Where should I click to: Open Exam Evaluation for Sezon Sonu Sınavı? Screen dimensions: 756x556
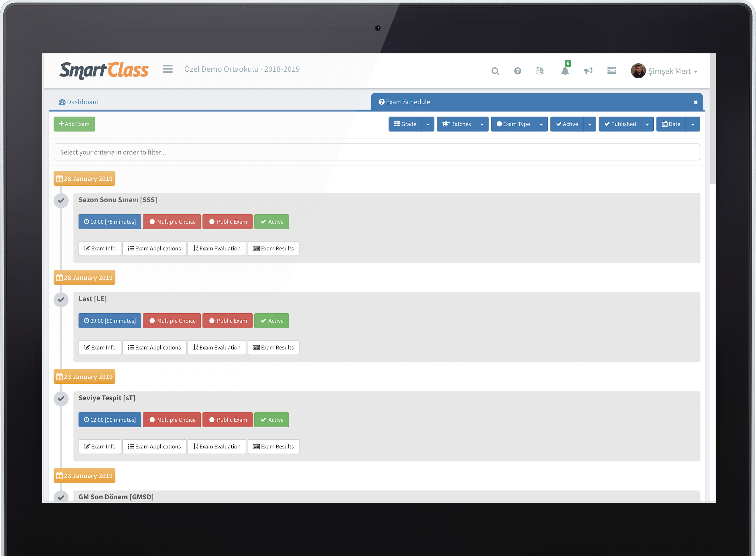[217, 249]
